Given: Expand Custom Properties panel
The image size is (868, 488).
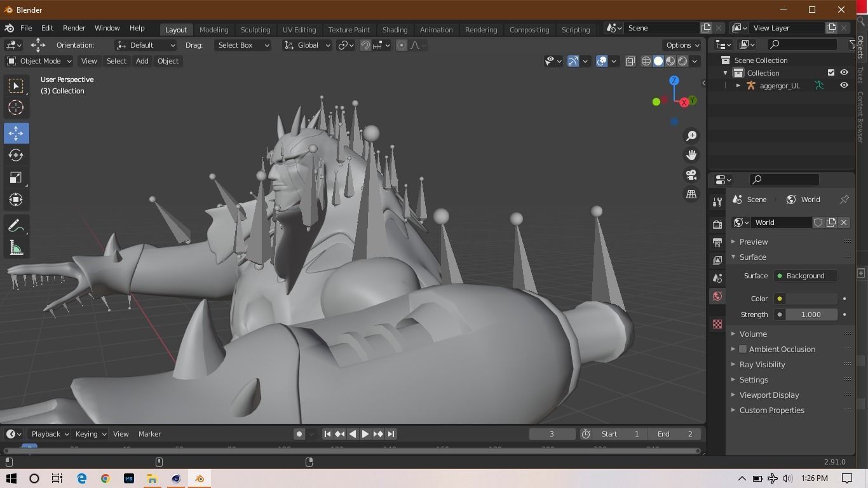Looking at the screenshot, I should [771, 410].
